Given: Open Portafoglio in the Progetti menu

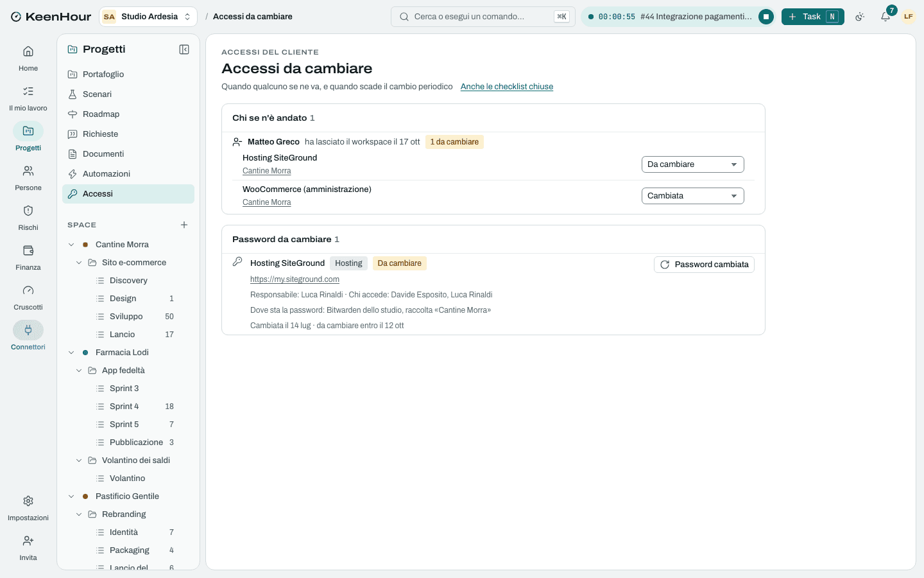Looking at the screenshot, I should [128, 74].
